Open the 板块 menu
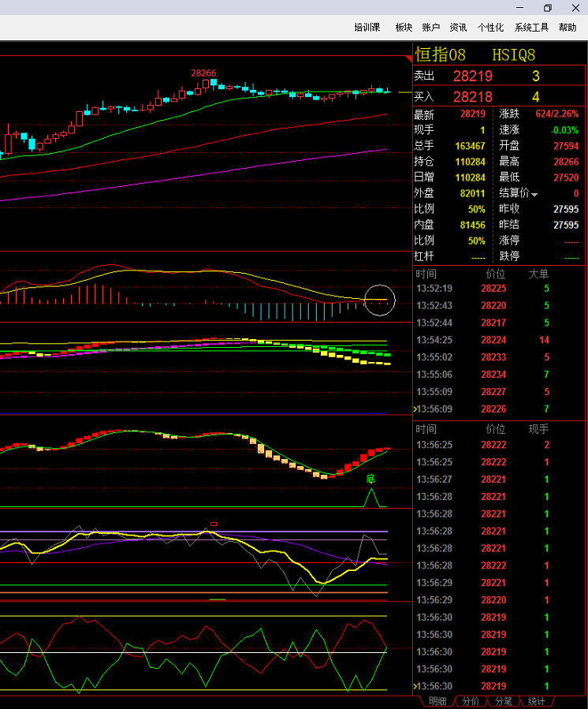588x709 pixels. tap(404, 27)
